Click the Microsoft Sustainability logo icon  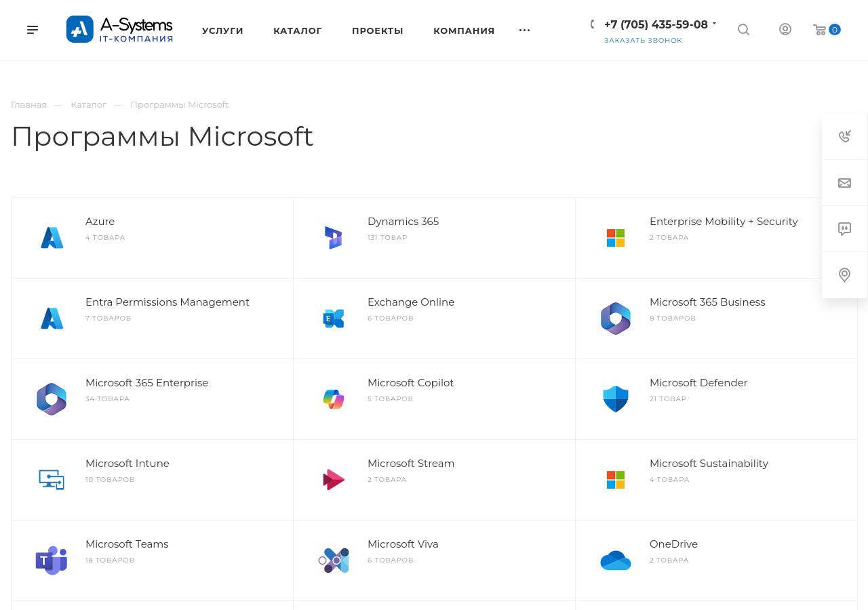pyautogui.click(x=616, y=480)
